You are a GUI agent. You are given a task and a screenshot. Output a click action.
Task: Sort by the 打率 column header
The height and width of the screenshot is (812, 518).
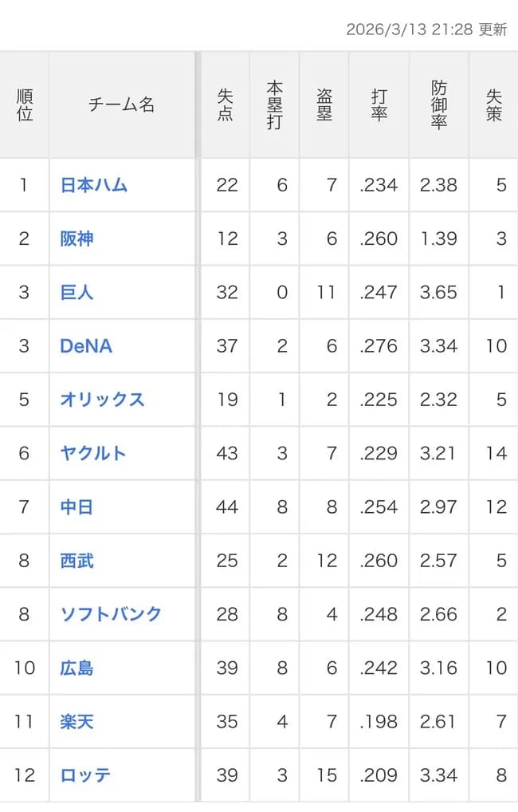tap(377, 104)
